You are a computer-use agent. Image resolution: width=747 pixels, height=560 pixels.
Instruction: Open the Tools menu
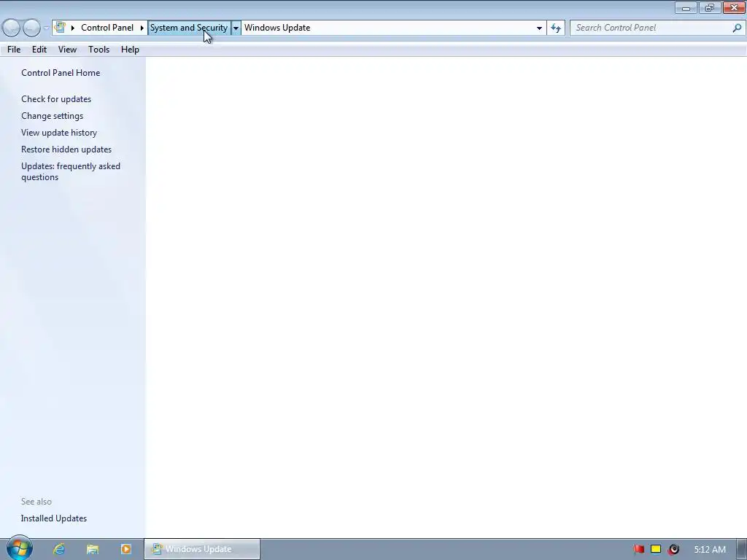(98, 50)
